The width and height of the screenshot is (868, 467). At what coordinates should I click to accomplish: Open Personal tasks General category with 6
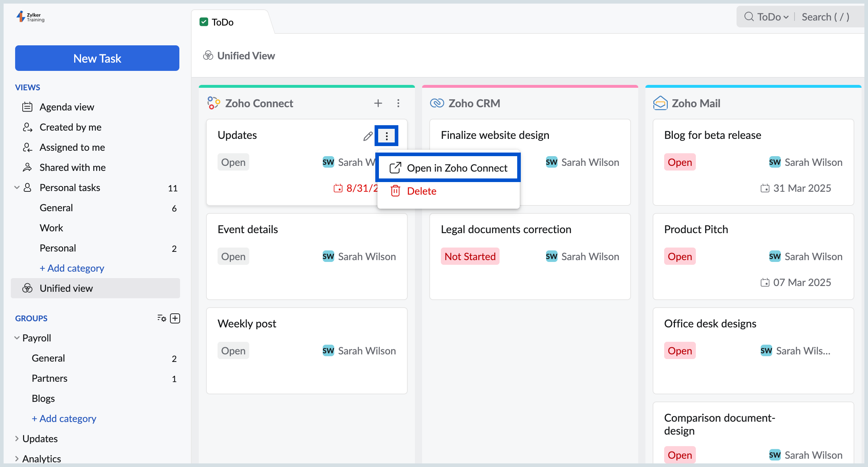click(x=56, y=208)
